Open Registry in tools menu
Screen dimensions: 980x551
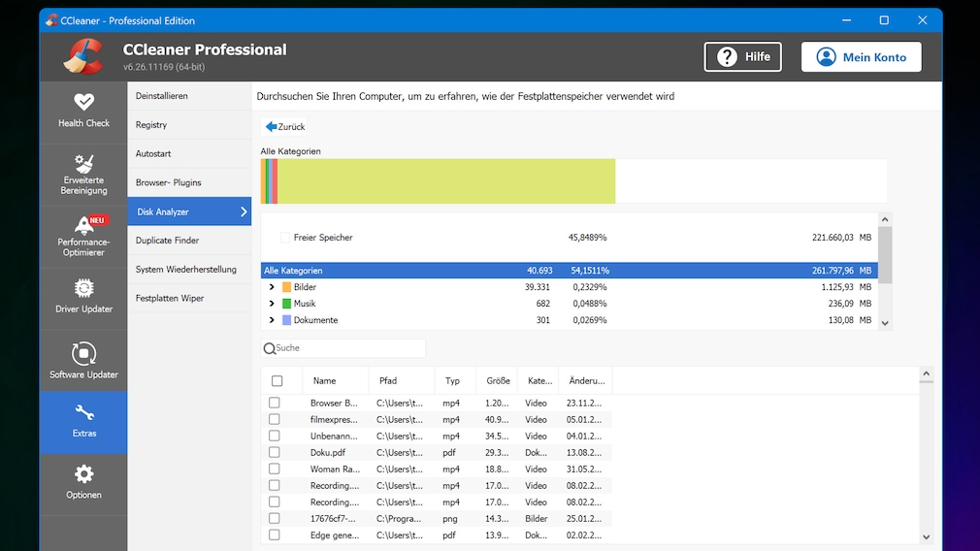tap(189, 124)
